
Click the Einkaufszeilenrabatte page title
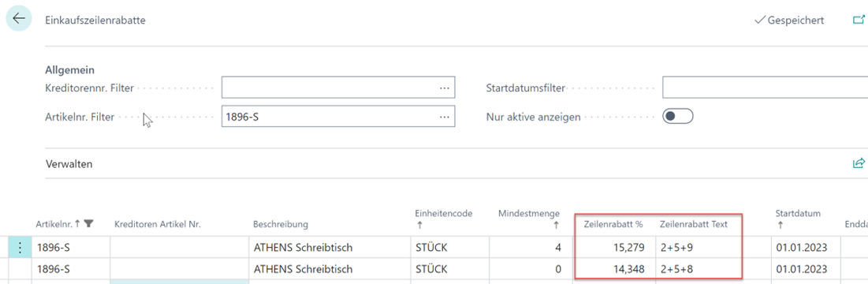[95, 21]
